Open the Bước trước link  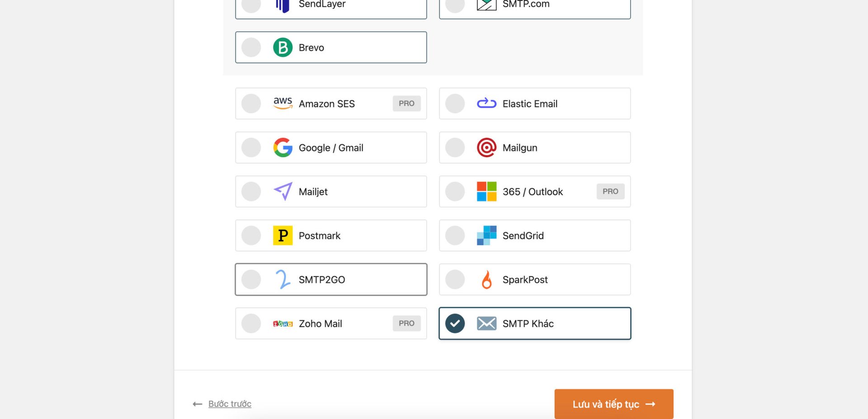pos(229,404)
